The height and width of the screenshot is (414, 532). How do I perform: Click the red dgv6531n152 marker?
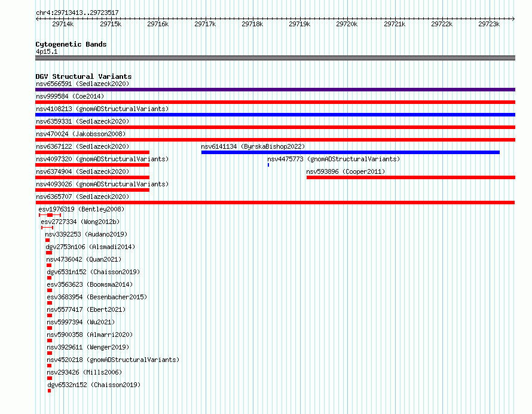coord(50,278)
